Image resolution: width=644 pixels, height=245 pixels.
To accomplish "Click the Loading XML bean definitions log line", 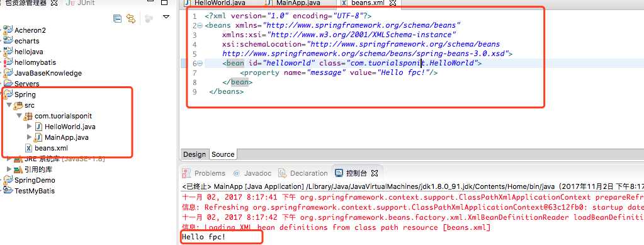I will pyautogui.click(x=336, y=227).
